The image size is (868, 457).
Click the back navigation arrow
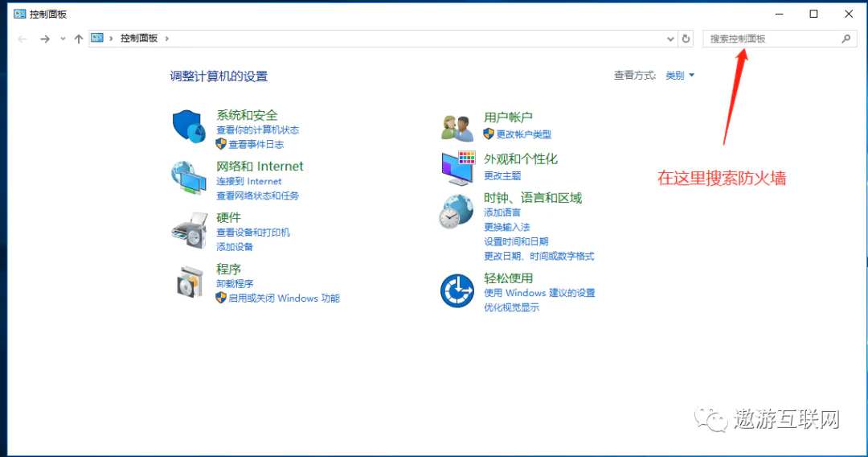(x=23, y=39)
